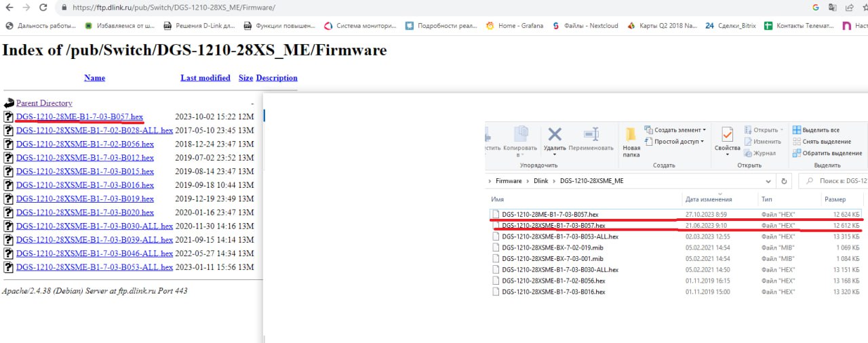Open 'Контакты Телемат...' bookmark
The height and width of the screenshot is (343, 868).
click(x=798, y=26)
